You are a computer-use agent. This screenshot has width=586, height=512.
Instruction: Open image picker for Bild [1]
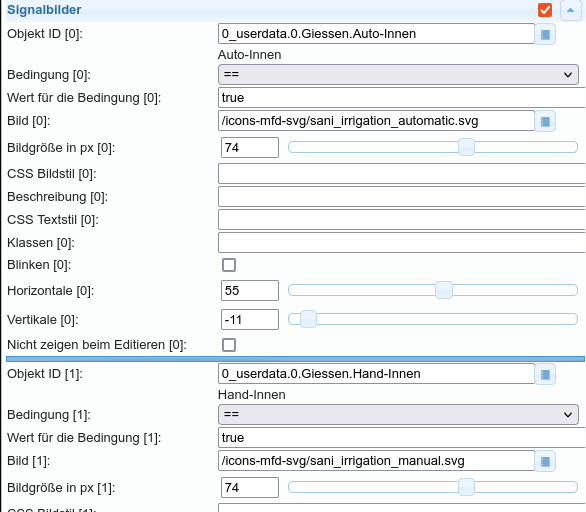click(x=545, y=462)
